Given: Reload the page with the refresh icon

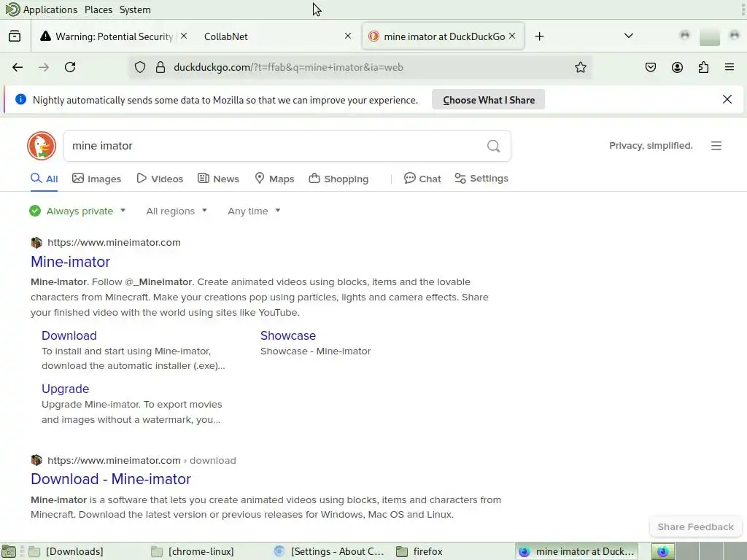Looking at the screenshot, I should [70, 67].
